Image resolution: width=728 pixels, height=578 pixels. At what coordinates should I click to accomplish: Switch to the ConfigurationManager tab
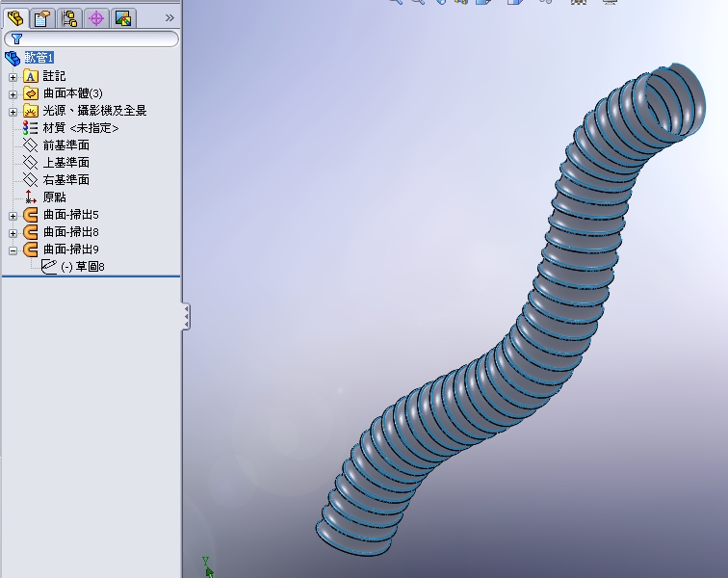pyautogui.click(x=69, y=18)
